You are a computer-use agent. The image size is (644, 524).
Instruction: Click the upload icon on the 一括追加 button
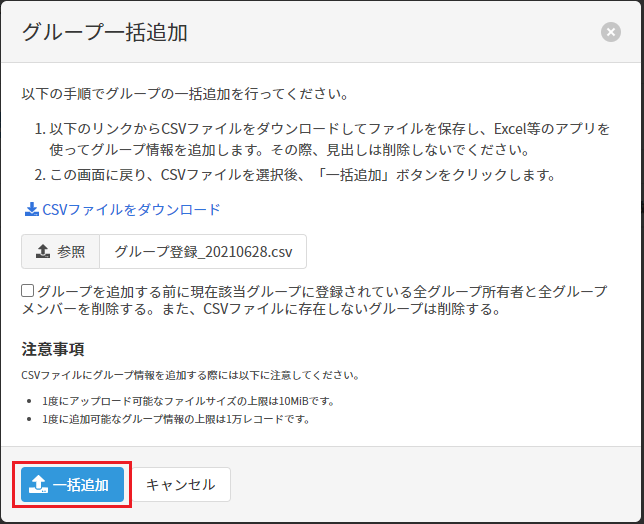point(38,485)
